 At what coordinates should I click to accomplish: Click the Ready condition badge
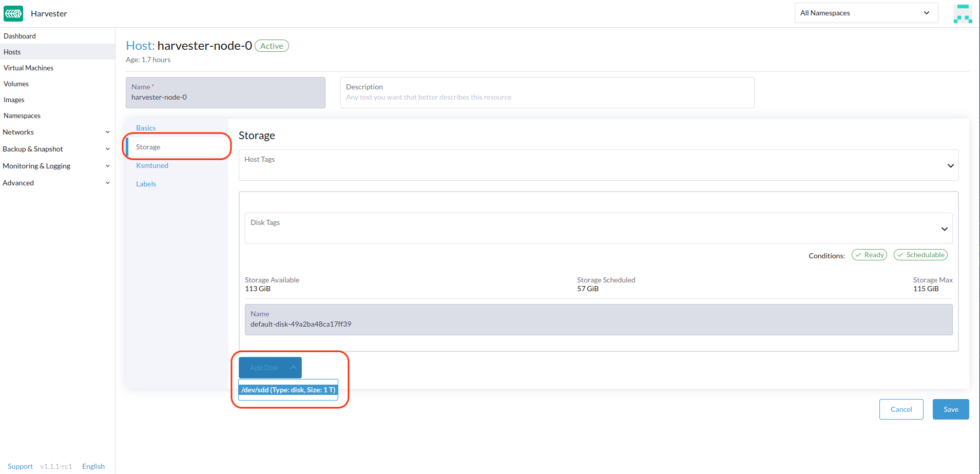[869, 255]
